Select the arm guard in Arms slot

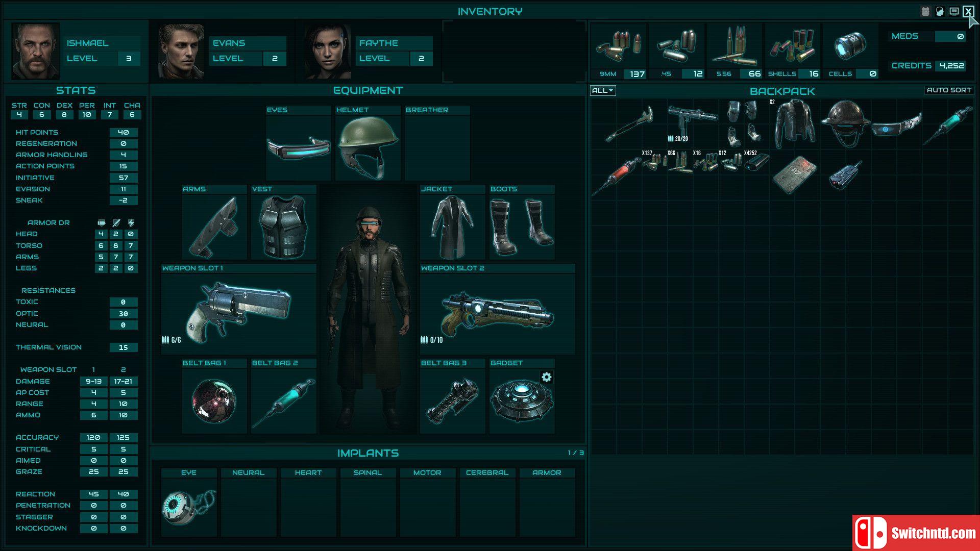(214, 227)
